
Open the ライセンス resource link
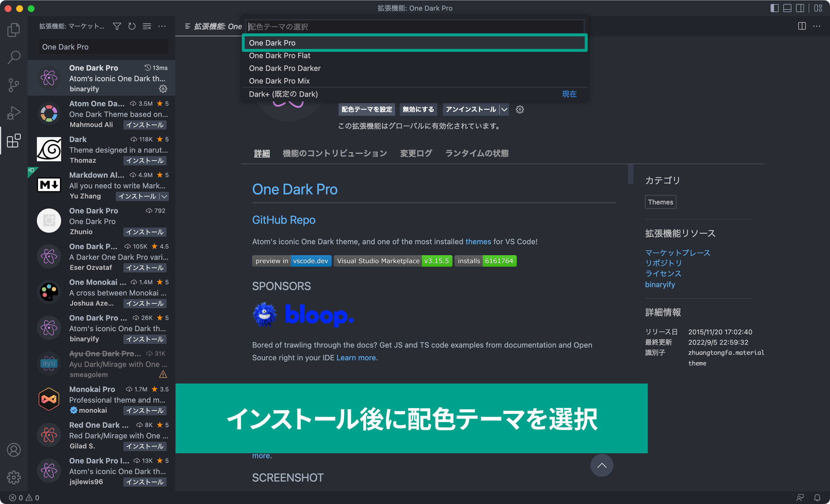coord(663,273)
